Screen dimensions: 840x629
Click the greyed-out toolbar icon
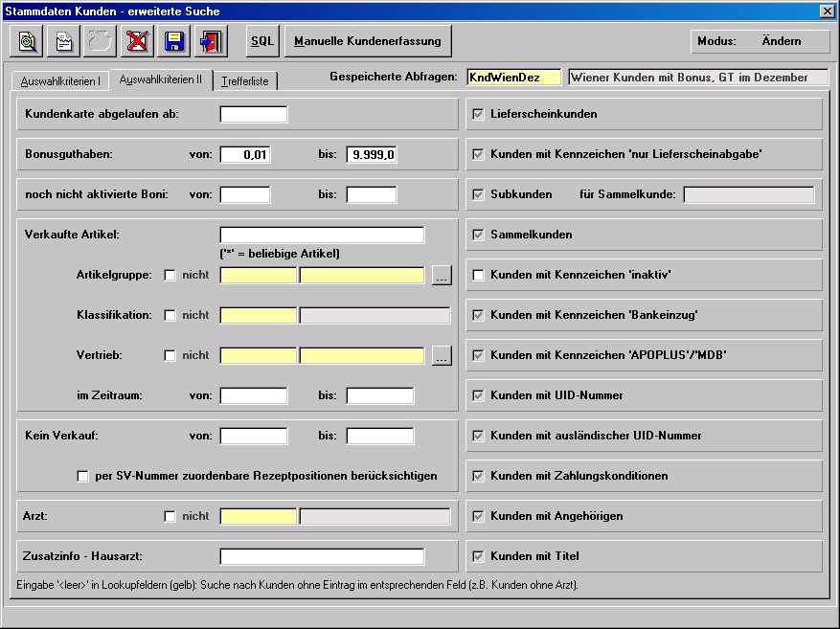click(x=101, y=41)
